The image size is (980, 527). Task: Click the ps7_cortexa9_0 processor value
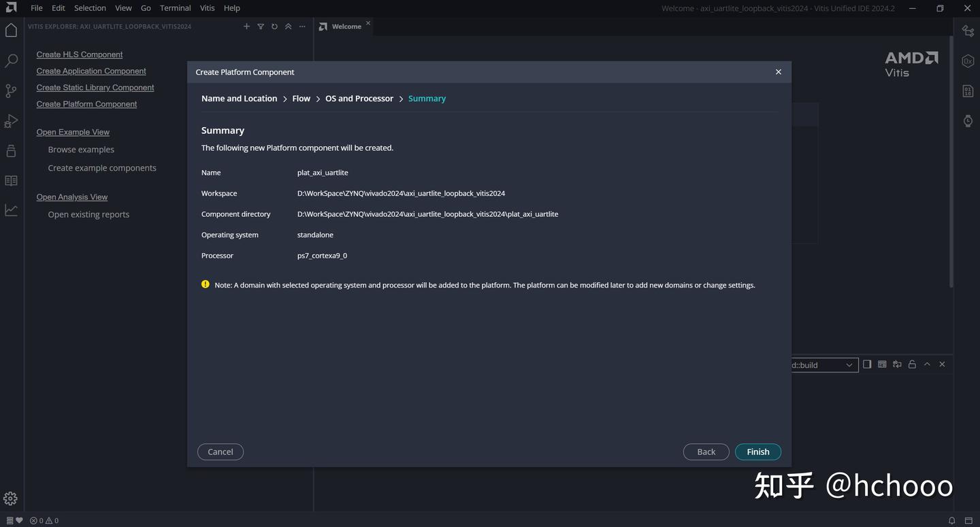point(322,256)
